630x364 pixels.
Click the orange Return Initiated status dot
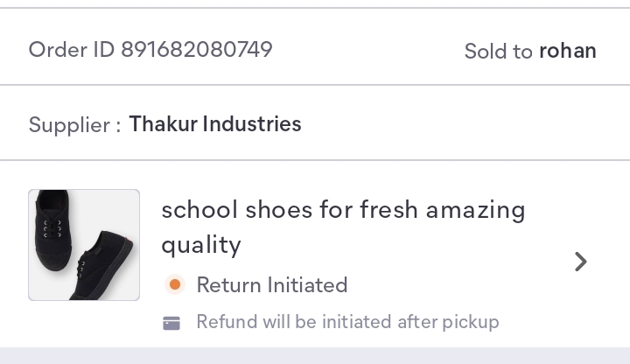pyautogui.click(x=175, y=285)
